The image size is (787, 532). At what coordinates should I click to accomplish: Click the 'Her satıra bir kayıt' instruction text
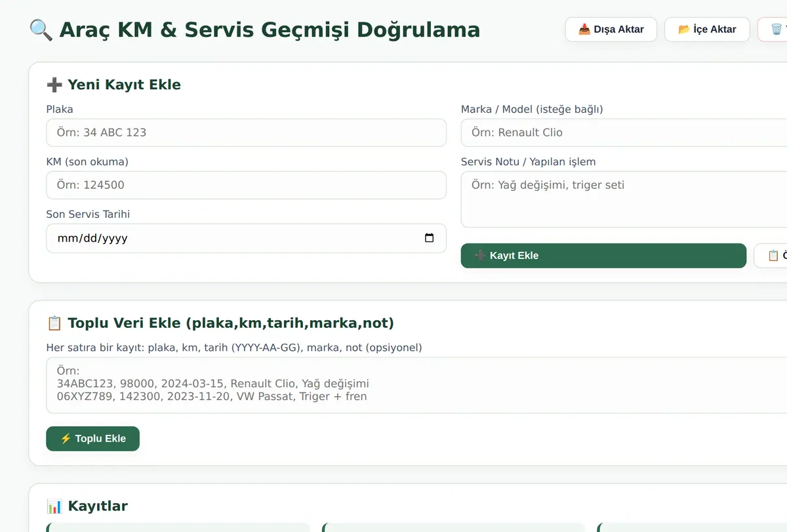[x=234, y=347]
